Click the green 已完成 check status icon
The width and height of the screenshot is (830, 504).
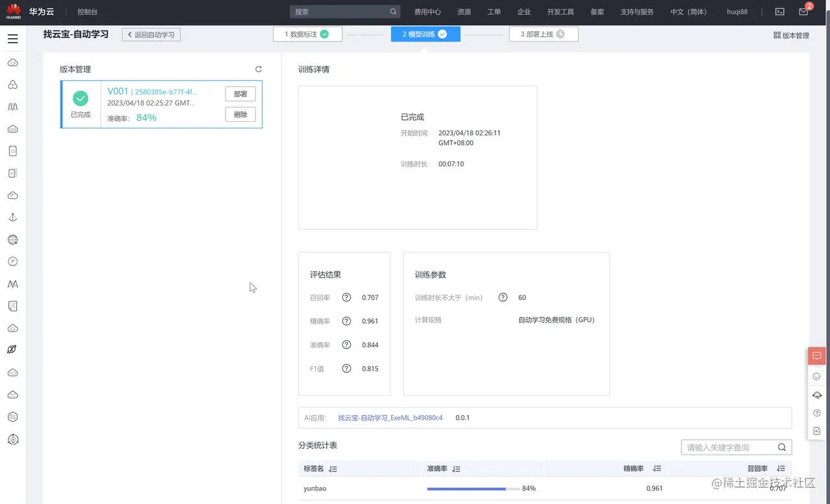(80, 98)
